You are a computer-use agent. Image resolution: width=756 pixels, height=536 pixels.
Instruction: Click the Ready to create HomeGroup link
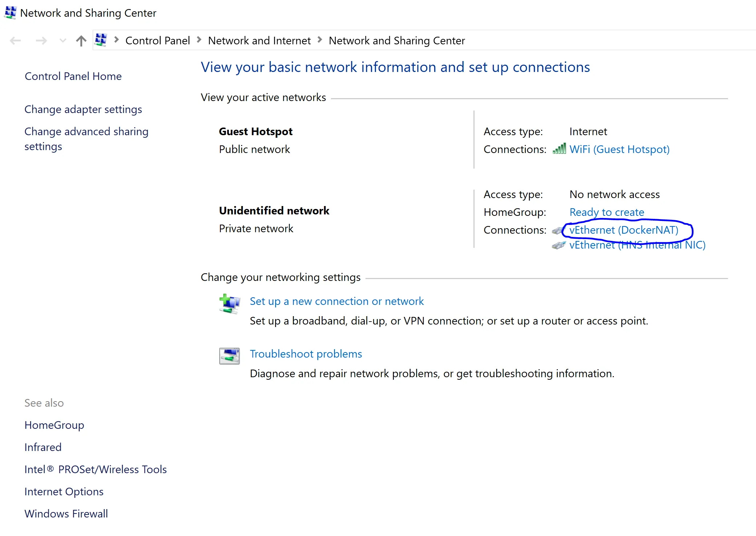point(607,212)
